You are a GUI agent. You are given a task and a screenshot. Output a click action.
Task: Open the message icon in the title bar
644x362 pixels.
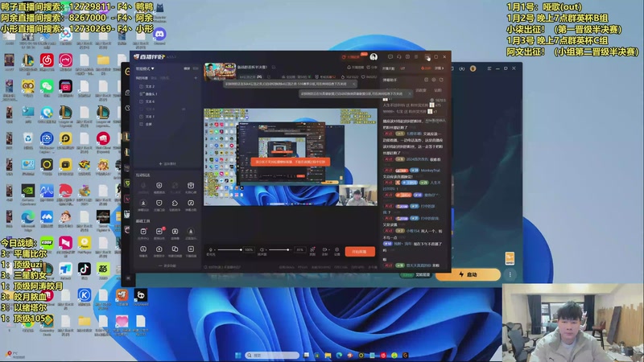click(390, 56)
